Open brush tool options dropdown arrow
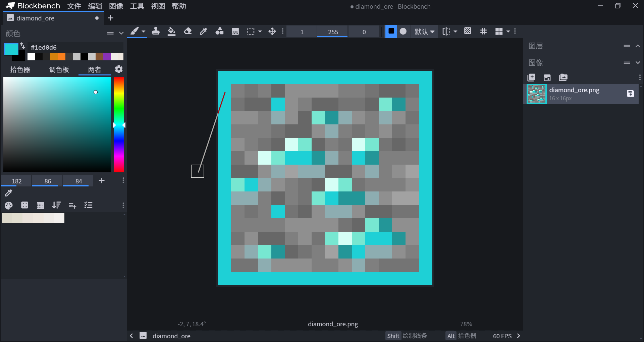Viewport: 644px width, 342px height. pos(144,32)
